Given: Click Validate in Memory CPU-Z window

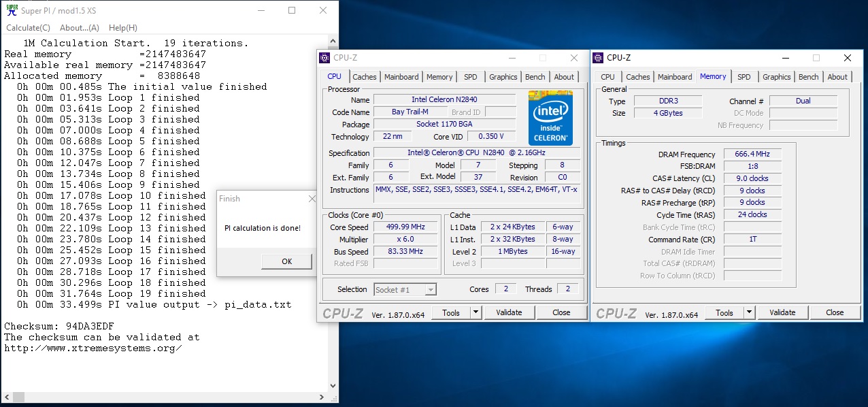Looking at the screenshot, I should 782,312.
